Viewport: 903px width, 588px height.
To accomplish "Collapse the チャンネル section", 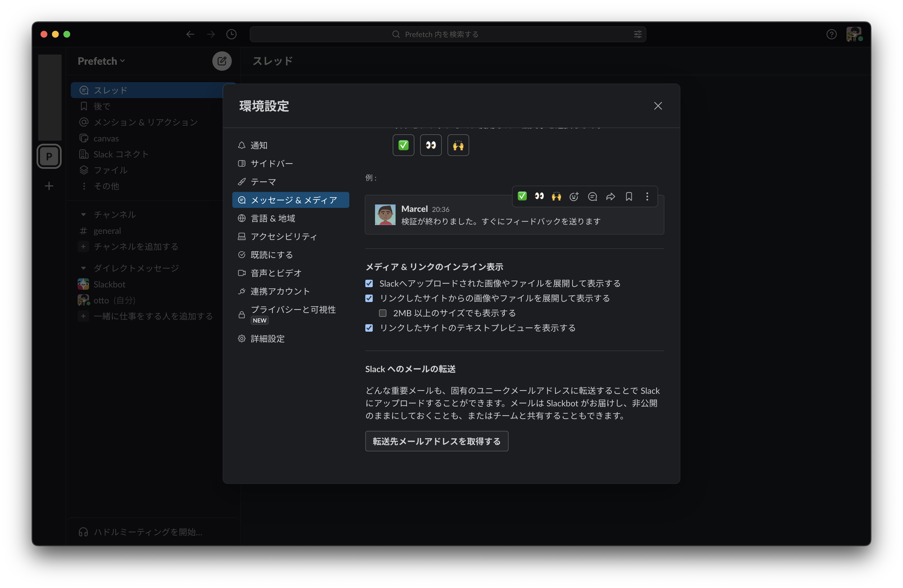I will pos(83,214).
